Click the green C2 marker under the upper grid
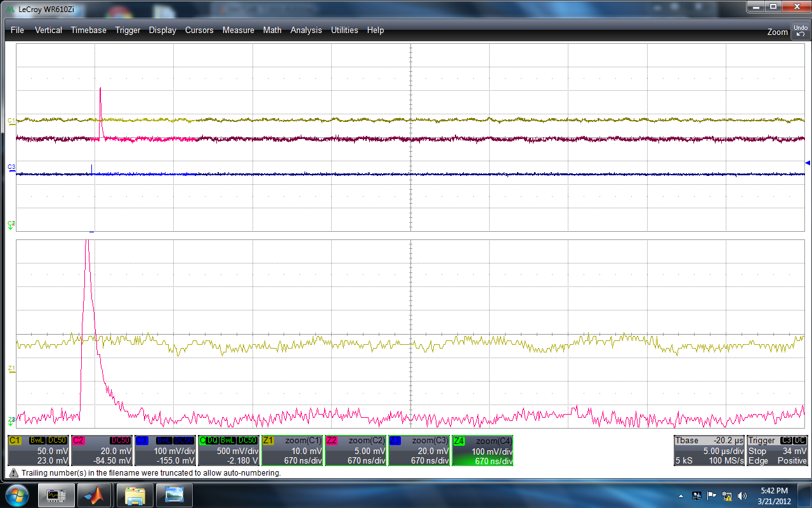812x508 pixels. (11, 224)
